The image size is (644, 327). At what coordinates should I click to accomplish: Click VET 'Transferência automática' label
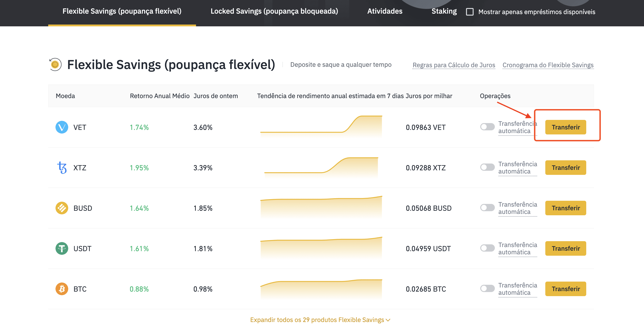518,127
